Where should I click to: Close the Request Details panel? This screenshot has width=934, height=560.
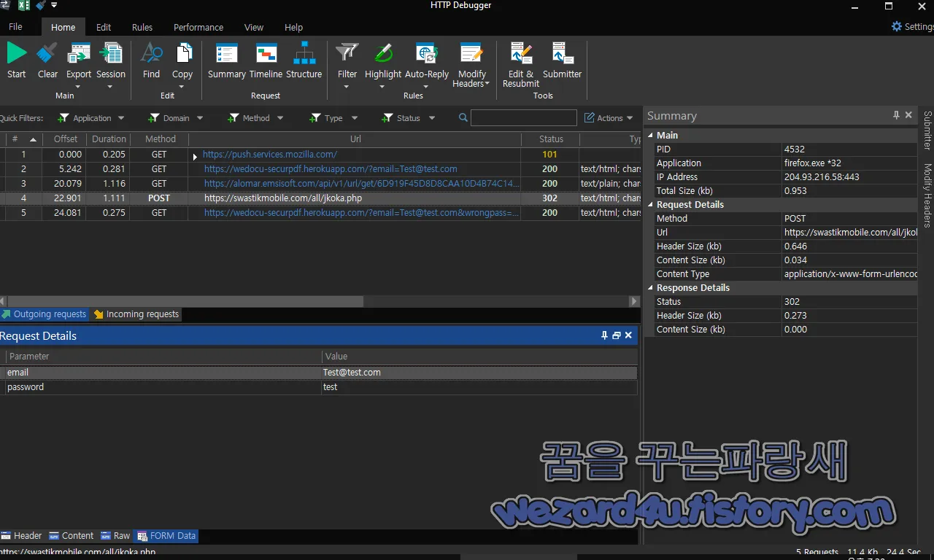point(628,335)
